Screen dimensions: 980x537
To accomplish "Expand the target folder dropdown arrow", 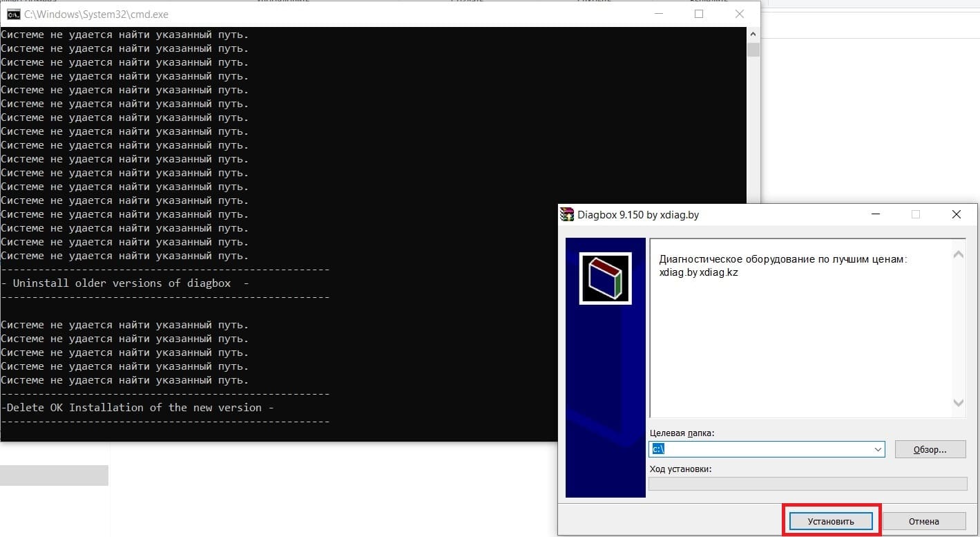I will click(878, 449).
